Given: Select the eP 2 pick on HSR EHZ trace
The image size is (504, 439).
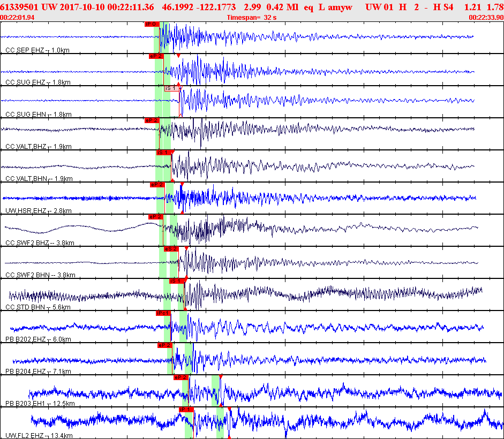Looking at the screenshot, I should tap(157, 185).
